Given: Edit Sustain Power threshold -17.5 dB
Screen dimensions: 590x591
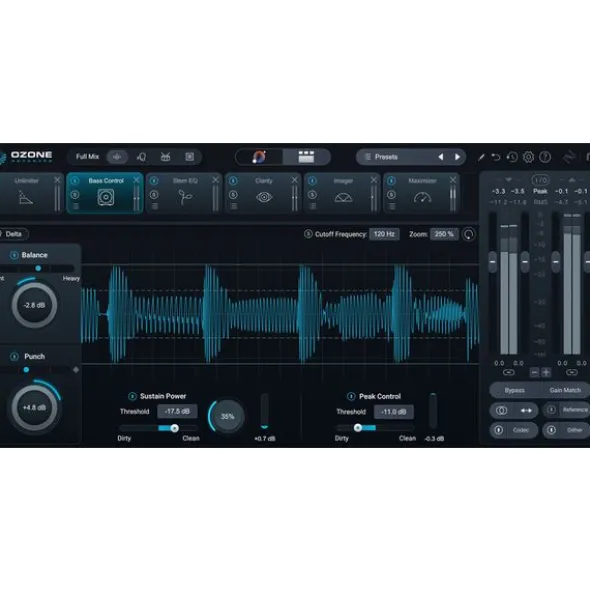Looking at the screenshot, I should (x=177, y=411).
